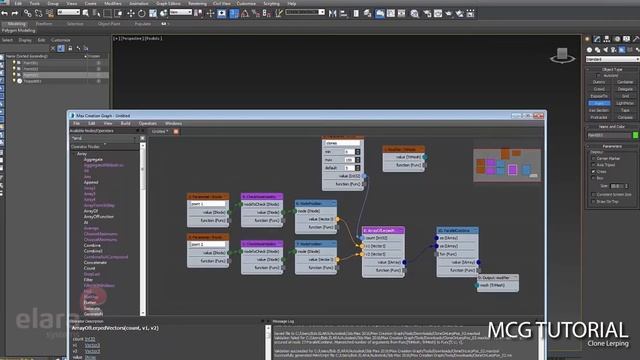The width and height of the screenshot is (640, 360).
Task: Open the Rendering menu in 3ds Max
Action: pos(197,3)
